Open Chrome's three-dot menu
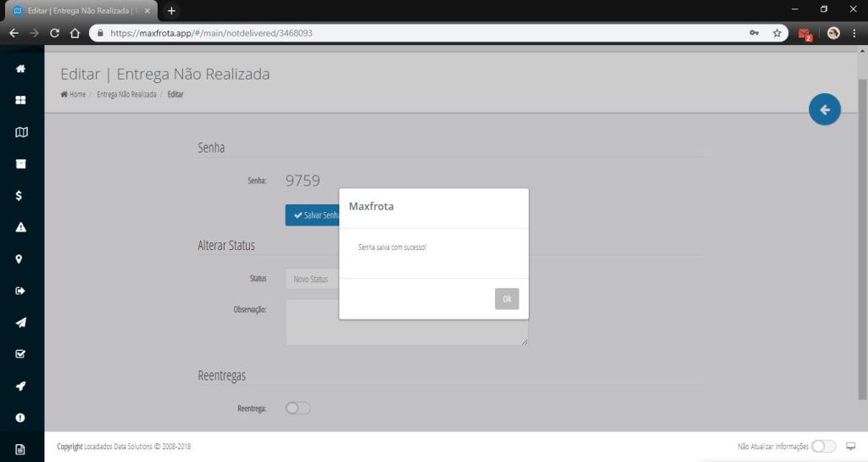The width and height of the screenshot is (868, 462). click(x=854, y=33)
